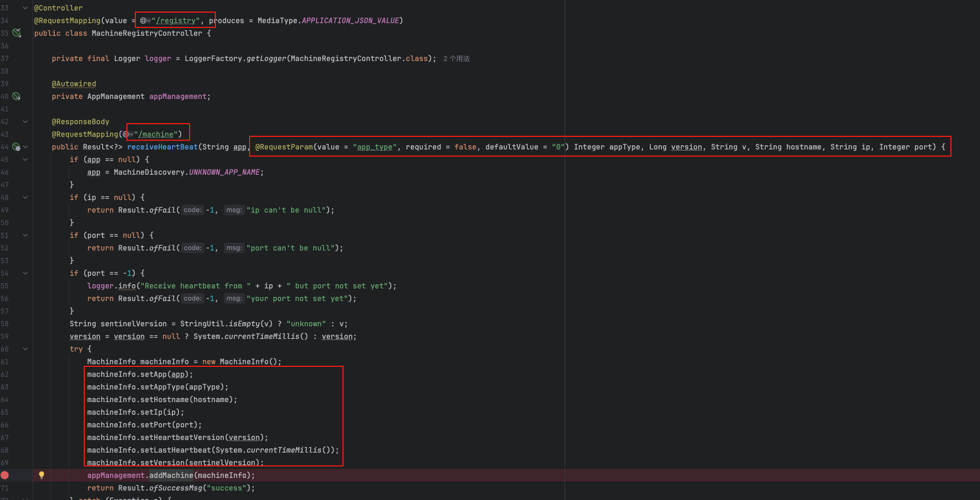This screenshot has height=500, width=980.
Task: Click the globe URL icon before "/registry"
Action: coord(143,21)
